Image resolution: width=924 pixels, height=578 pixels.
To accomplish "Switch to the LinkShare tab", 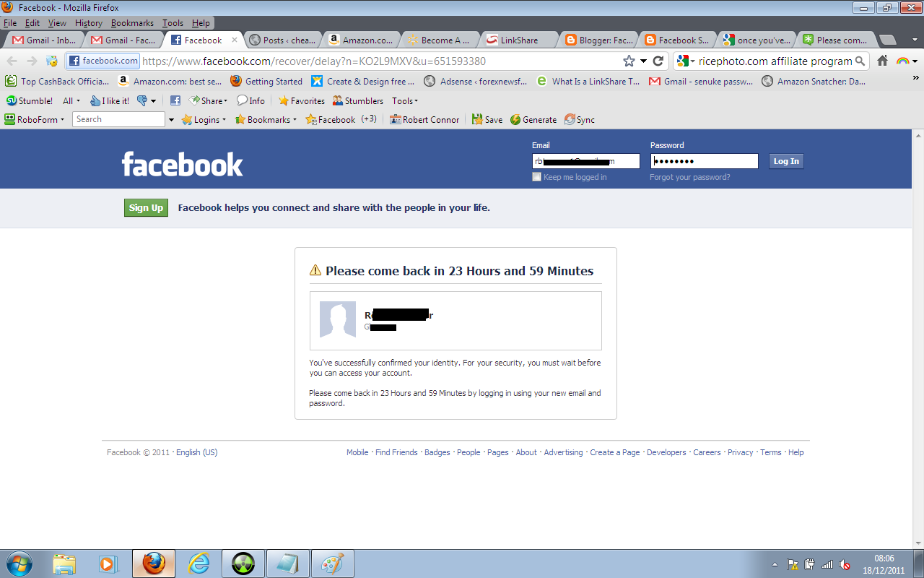I will coord(518,40).
